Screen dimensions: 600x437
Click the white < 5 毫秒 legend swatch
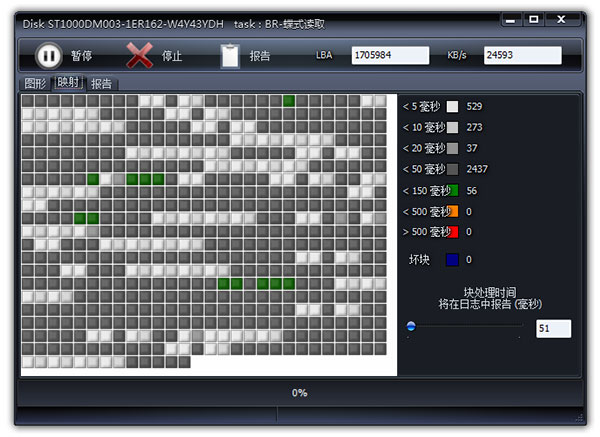[452, 106]
